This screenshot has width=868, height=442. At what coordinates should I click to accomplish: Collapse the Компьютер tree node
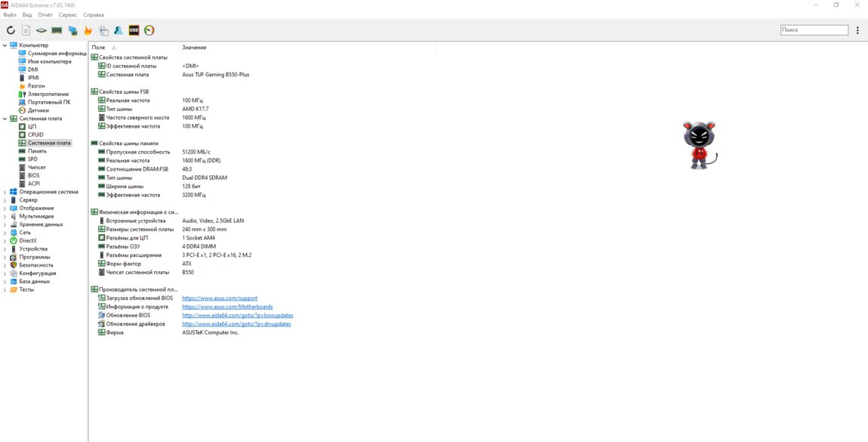(5, 45)
